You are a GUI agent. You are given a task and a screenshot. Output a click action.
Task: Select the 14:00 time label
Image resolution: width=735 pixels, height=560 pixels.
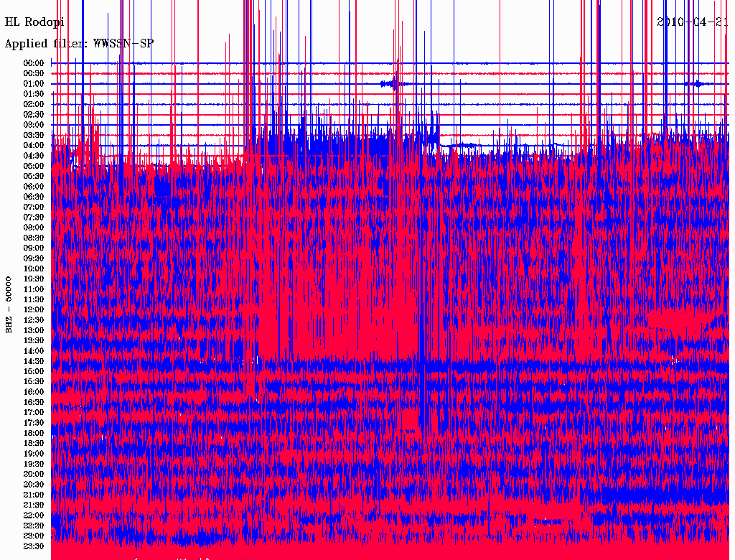click(34, 351)
